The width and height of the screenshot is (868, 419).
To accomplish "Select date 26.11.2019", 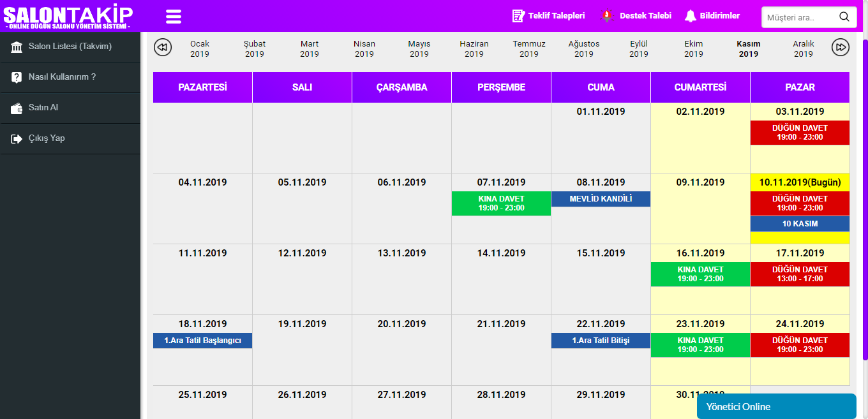I will point(302,395).
